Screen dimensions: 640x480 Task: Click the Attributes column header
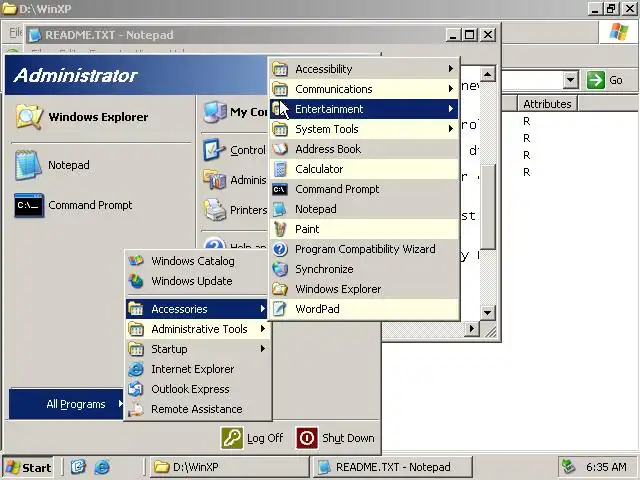click(x=547, y=104)
